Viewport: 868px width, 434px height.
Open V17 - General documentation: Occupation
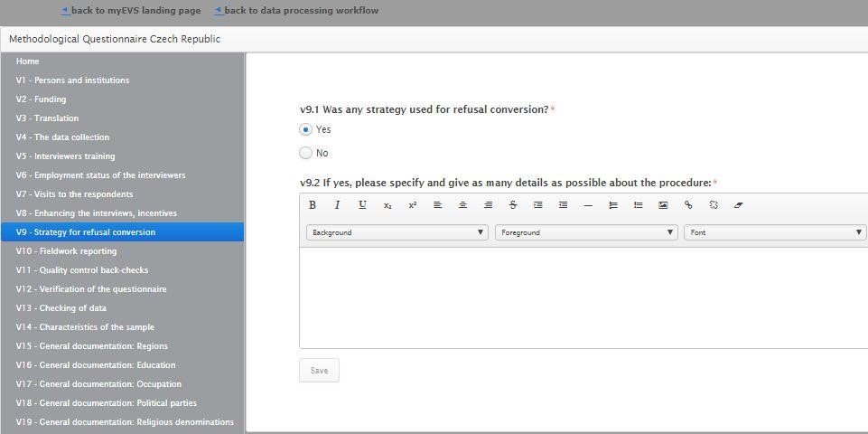pos(122,384)
